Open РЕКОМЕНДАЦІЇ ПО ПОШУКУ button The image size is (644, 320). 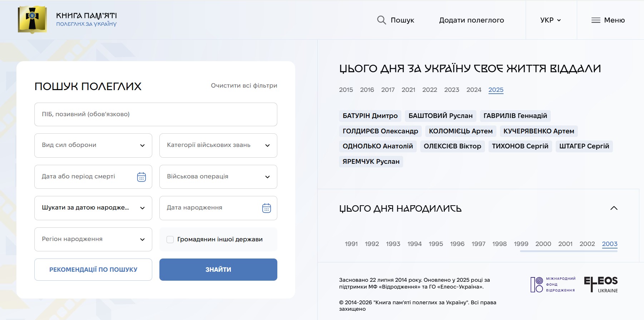(93, 270)
